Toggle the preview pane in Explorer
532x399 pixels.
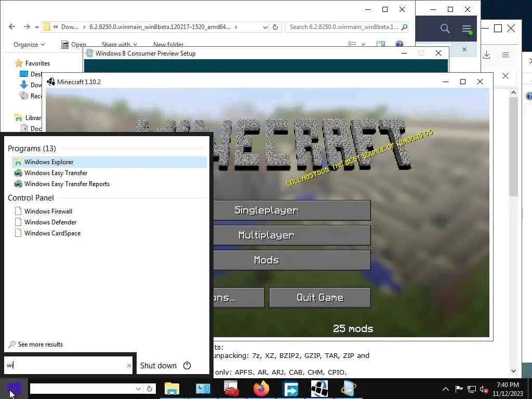click(381, 44)
